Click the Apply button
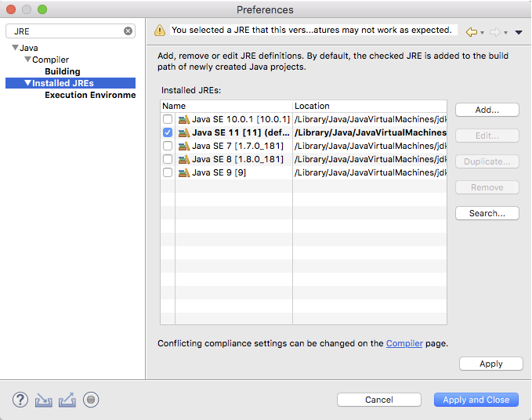This screenshot has height=420, width=532. click(491, 364)
